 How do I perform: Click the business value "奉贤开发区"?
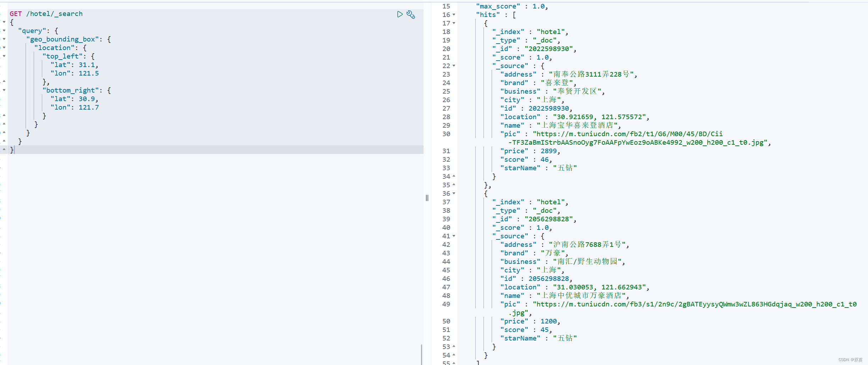pyautogui.click(x=577, y=92)
